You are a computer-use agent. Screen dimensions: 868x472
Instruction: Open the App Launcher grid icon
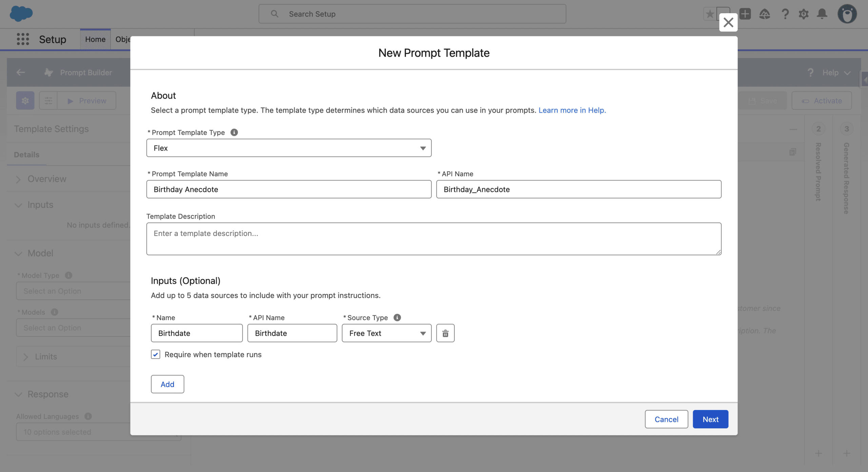point(23,39)
